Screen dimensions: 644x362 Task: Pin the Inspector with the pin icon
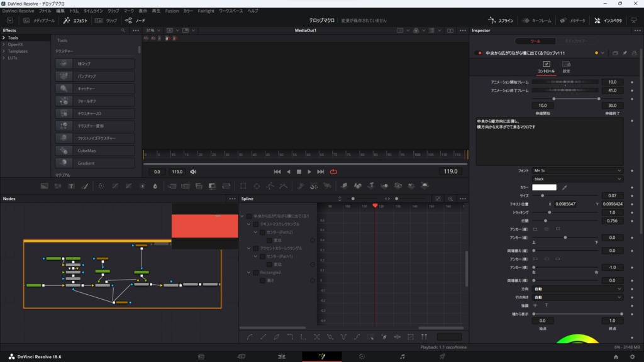point(625,53)
